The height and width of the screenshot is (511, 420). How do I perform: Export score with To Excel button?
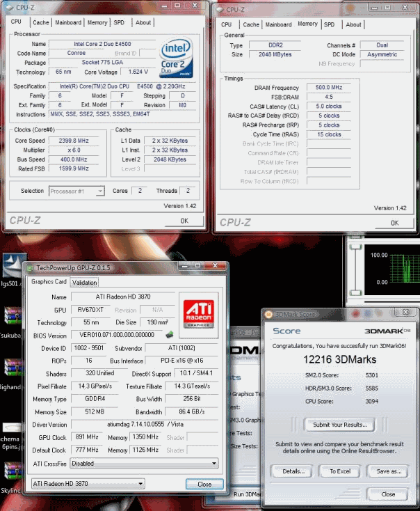340,471
